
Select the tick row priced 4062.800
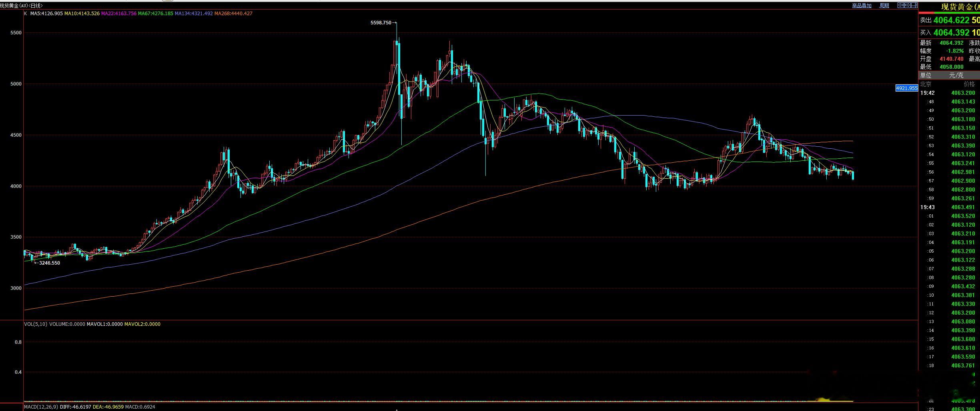coord(949,190)
